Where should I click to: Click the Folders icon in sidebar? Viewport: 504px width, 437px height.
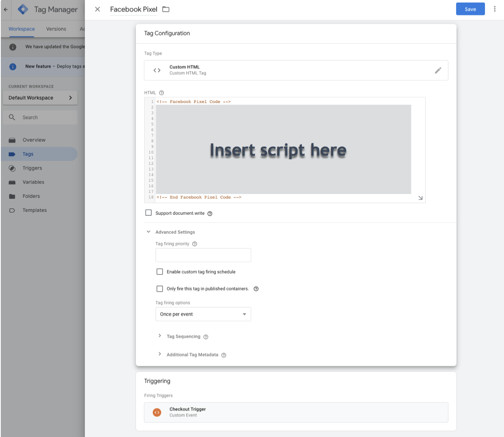pyautogui.click(x=12, y=197)
